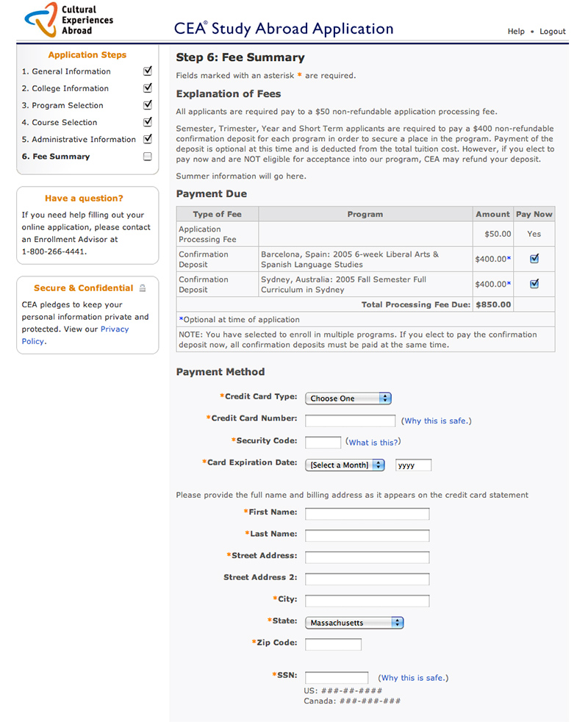Viewport: 588px width, 722px height.
Task: Click the Cultural Experiences Abroad logo
Action: [x=68, y=20]
